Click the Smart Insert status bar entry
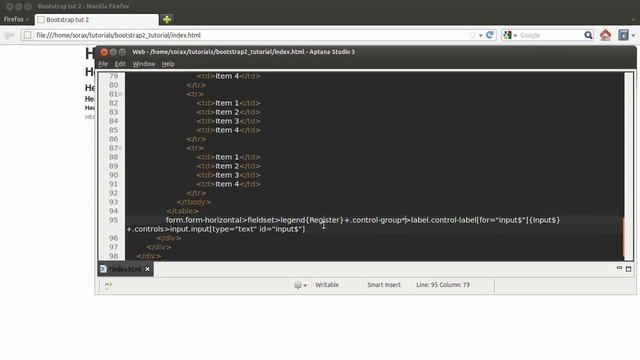 (384, 285)
